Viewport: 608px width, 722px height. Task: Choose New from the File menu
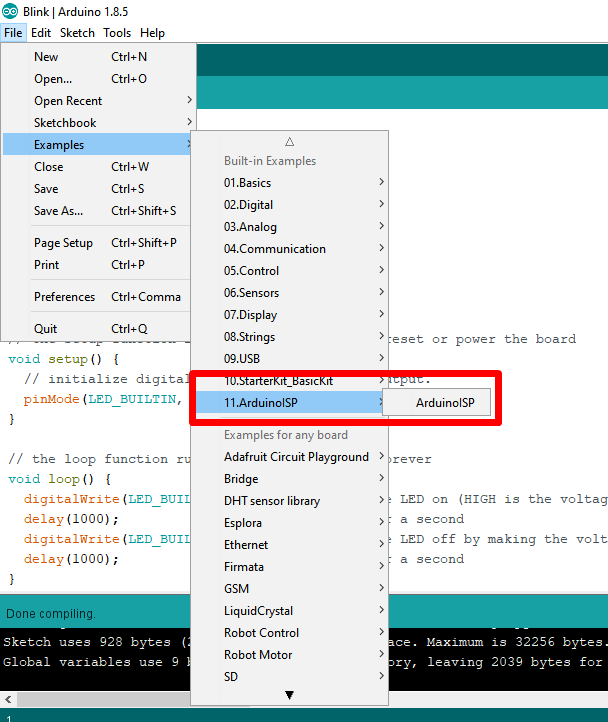click(99, 57)
